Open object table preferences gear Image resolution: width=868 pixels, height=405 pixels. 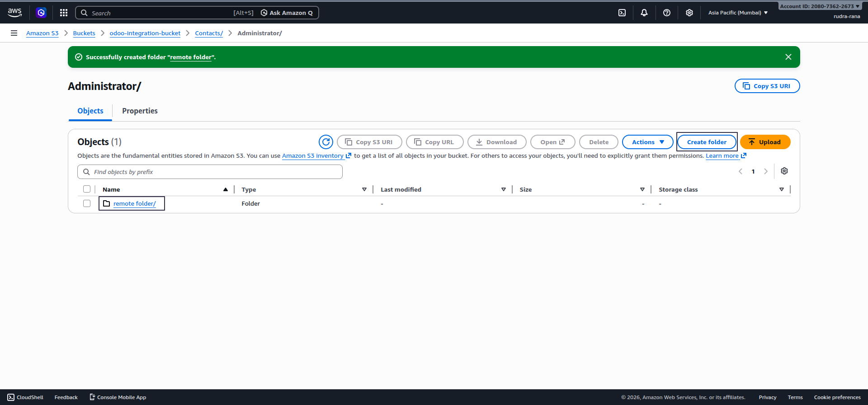coord(784,171)
